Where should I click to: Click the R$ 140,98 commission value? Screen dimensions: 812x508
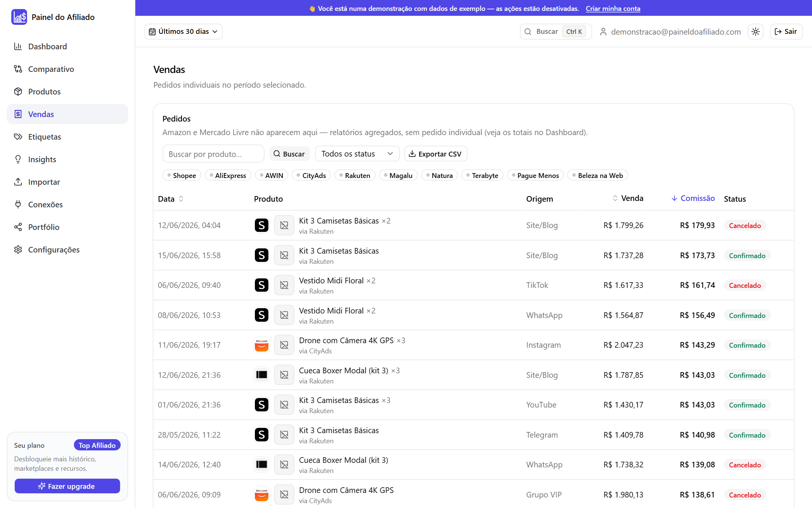tap(697, 435)
